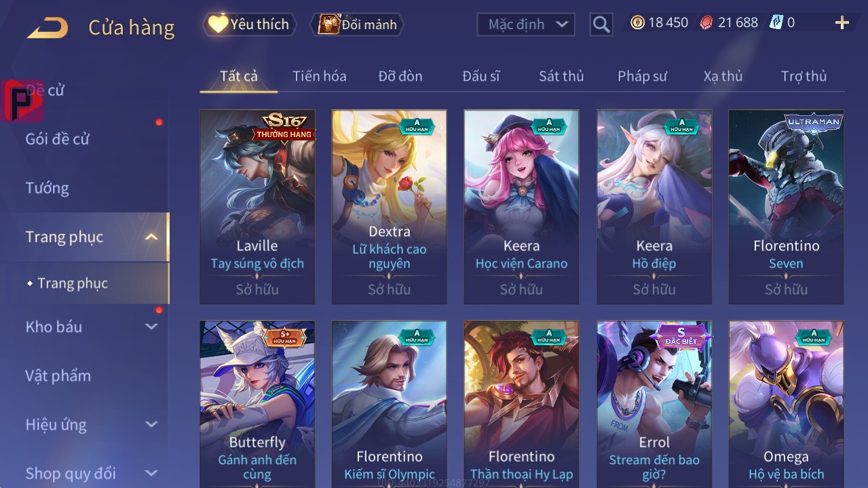Open the Tướng sidebar entry
Image resolution: width=868 pixels, height=488 pixels.
tap(48, 188)
